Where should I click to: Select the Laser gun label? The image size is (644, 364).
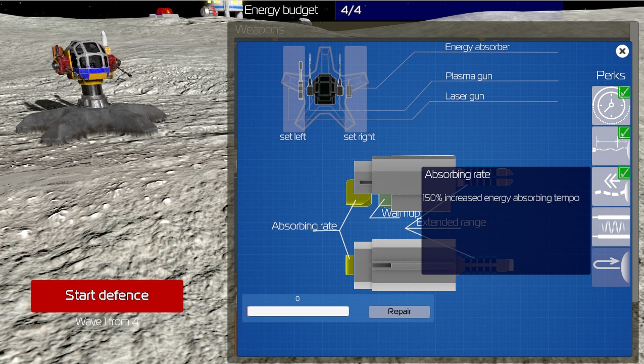pyautogui.click(x=464, y=97)
